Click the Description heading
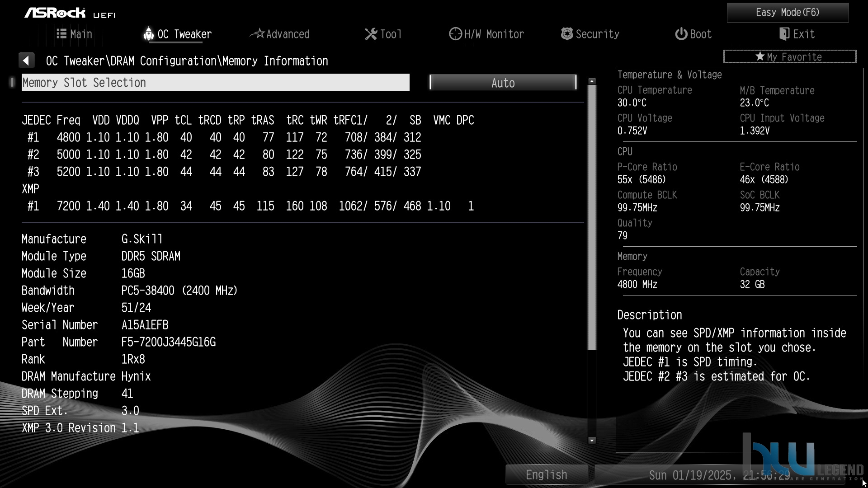The width and height of the screenshot is (868, 488). coord(650,315)
